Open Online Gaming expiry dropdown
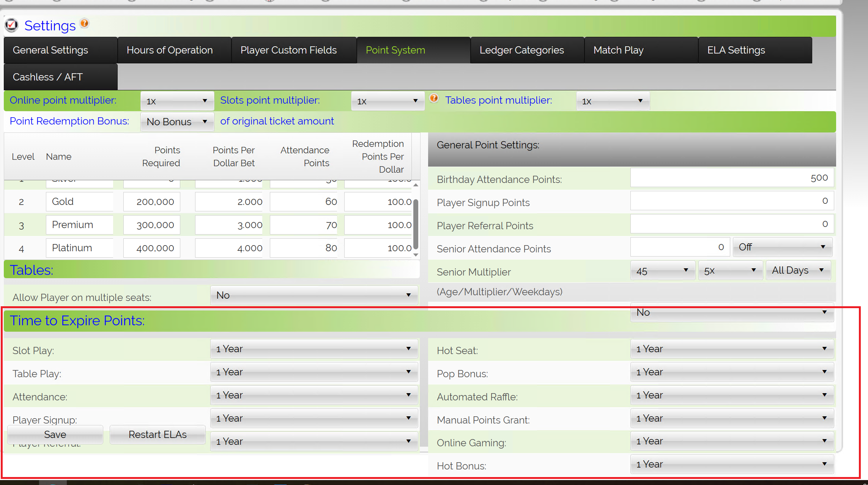Screen dimensions: 868x485 (732, 441)
